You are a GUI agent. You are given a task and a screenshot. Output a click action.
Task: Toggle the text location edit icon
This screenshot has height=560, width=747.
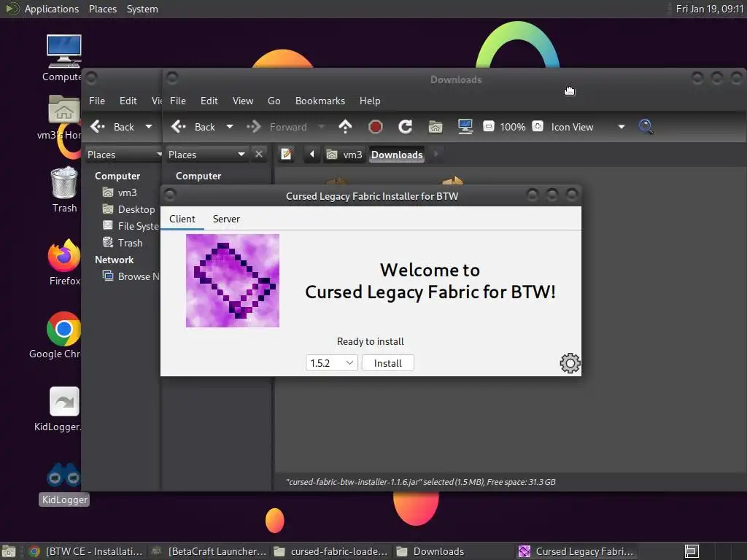tap(286, 155)
